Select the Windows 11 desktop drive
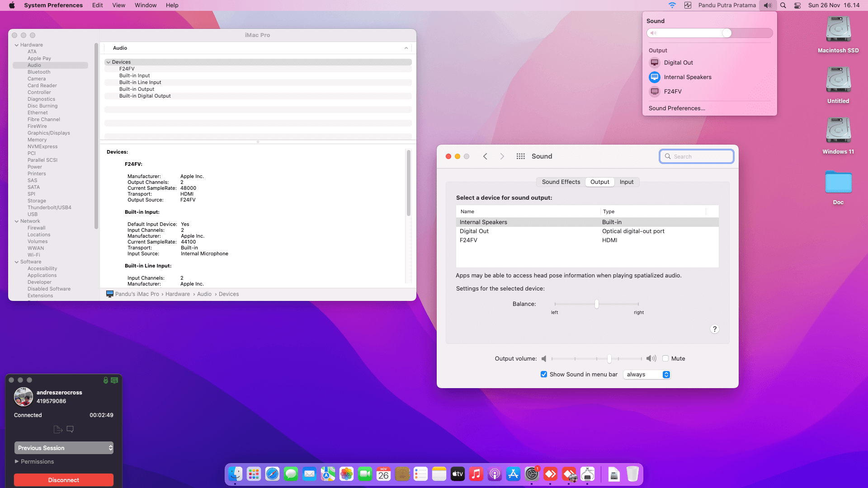868x488 pixels. 838,136
